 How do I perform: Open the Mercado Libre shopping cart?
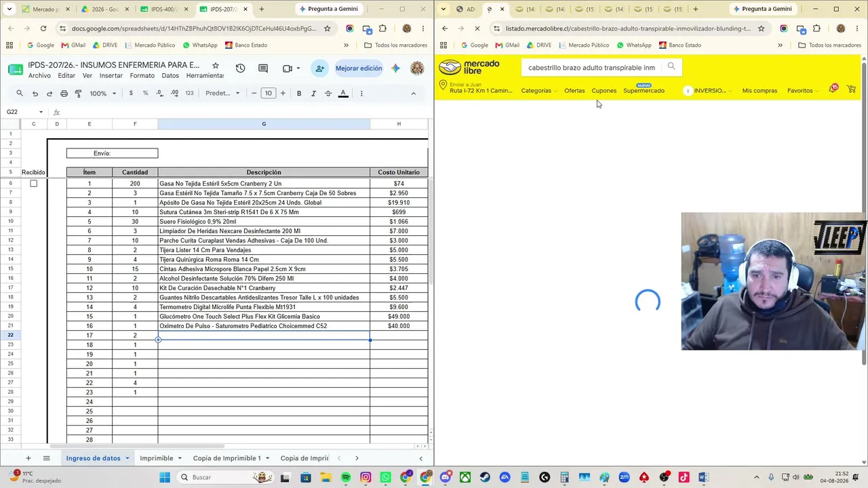852,89
